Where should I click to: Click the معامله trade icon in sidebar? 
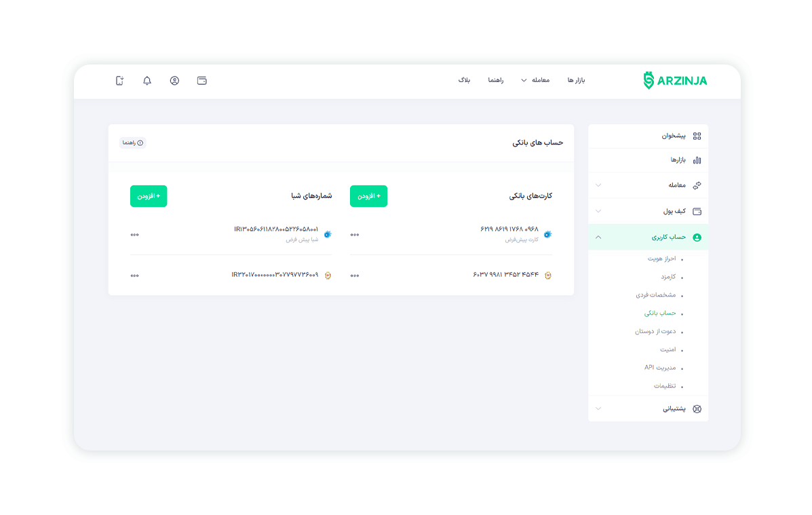pos(697,185)
